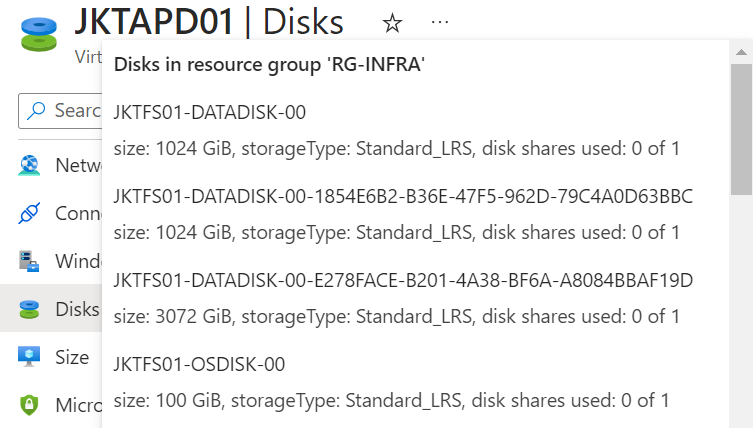This screenshot has height=428, width=753.
Task: Focus the sidebar Search field
Action: click(x=60, y=111)
